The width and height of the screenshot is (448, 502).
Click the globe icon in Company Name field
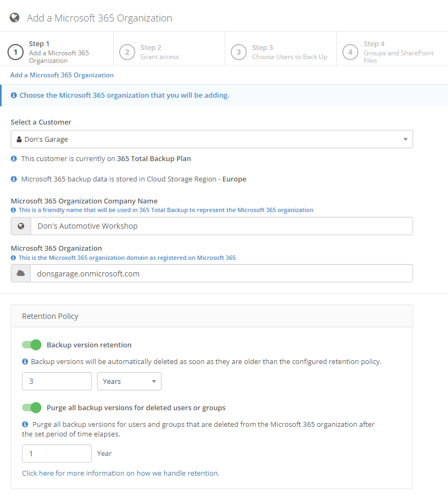21,226
